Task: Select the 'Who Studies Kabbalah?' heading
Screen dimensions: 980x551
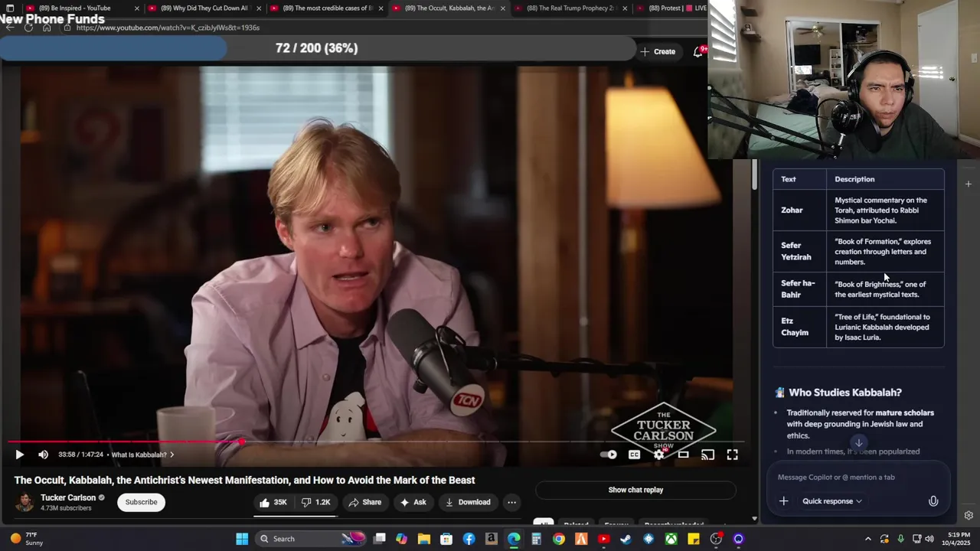Action: [845, 393]
